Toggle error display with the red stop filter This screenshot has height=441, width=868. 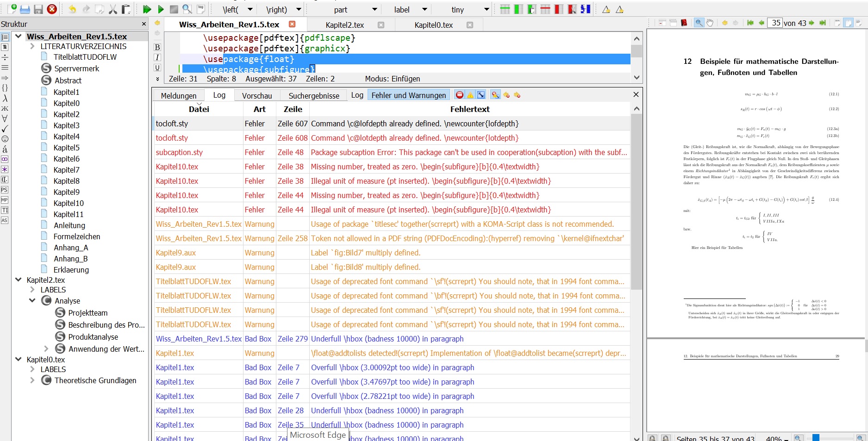[x=459, y=95]
